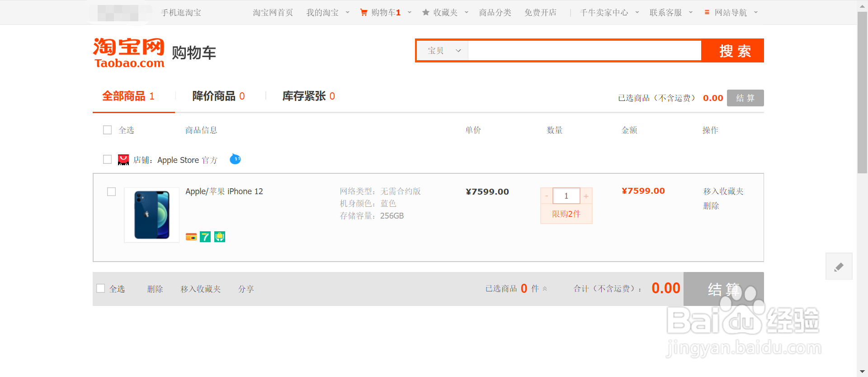Click the quantity input field

[x=566, y=196]
